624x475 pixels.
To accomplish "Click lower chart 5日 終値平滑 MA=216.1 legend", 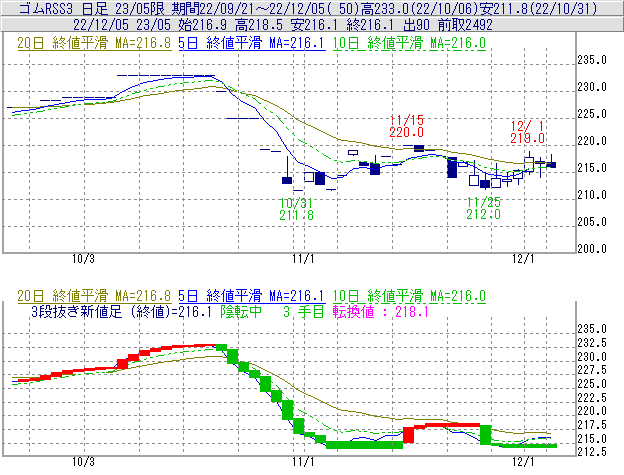I will [x=252, y=296].
